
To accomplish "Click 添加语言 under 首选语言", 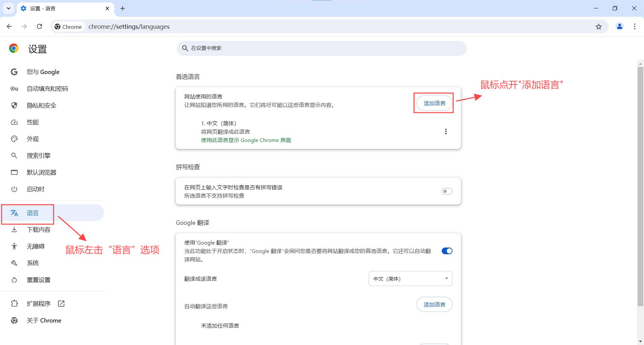I will point(434,103).
